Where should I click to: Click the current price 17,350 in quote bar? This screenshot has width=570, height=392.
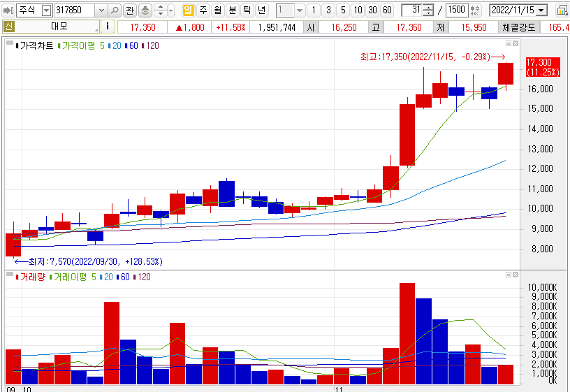click(x=143, y=27)
